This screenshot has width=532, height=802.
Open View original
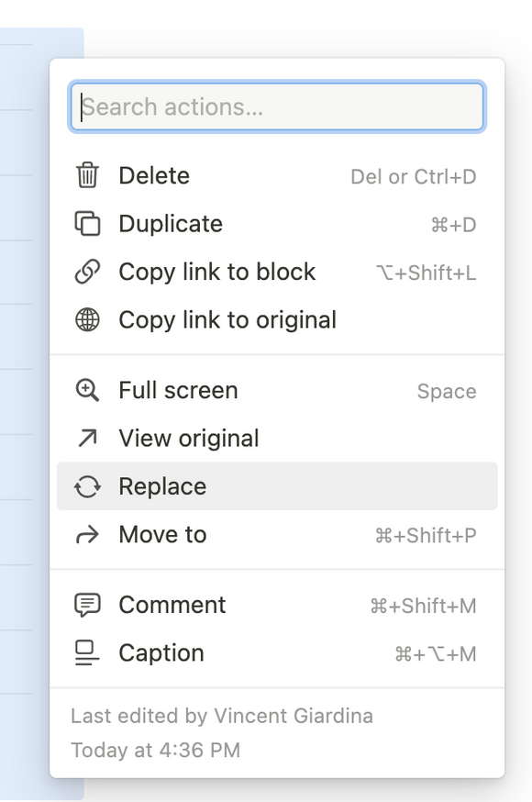pos(188,438)
